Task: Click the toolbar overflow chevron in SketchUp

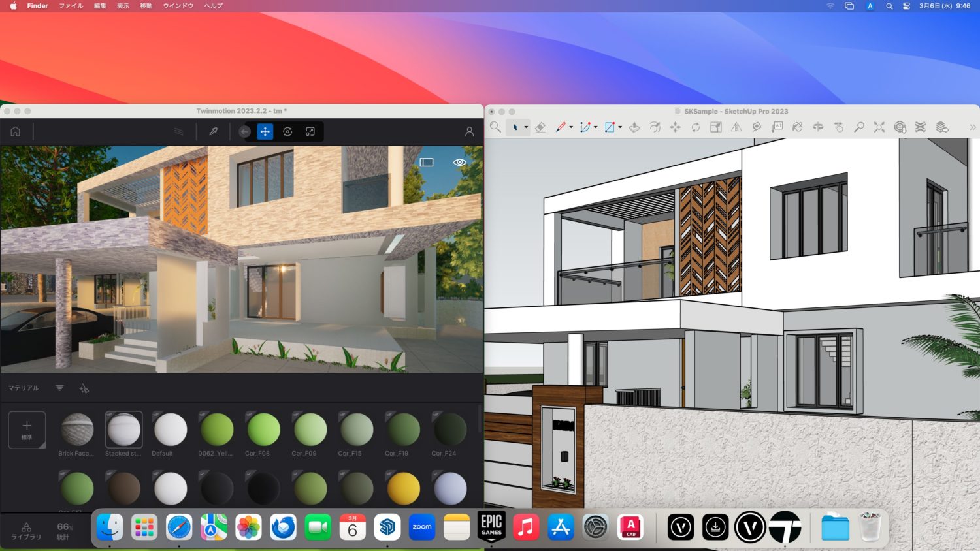Action: tap(973, 127)
